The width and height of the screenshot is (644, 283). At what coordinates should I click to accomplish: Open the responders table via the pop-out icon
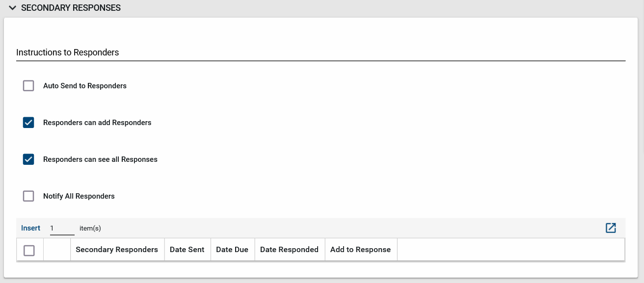pos(611,228)
